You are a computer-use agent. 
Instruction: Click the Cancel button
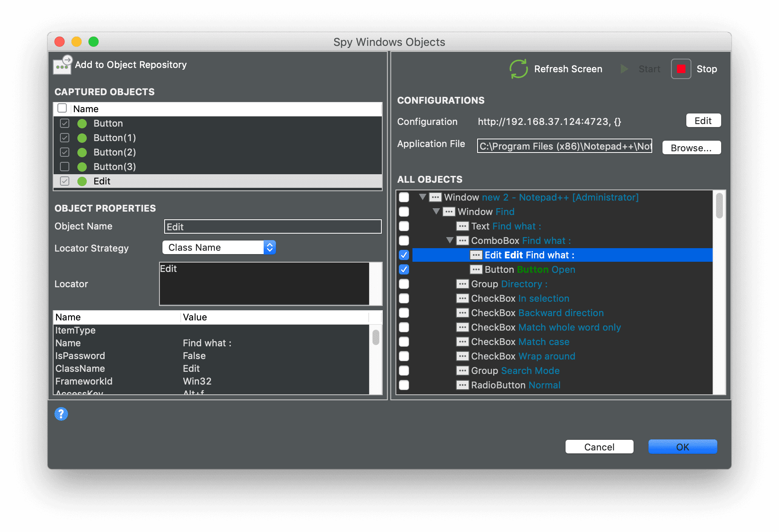[x=599, y=447]
